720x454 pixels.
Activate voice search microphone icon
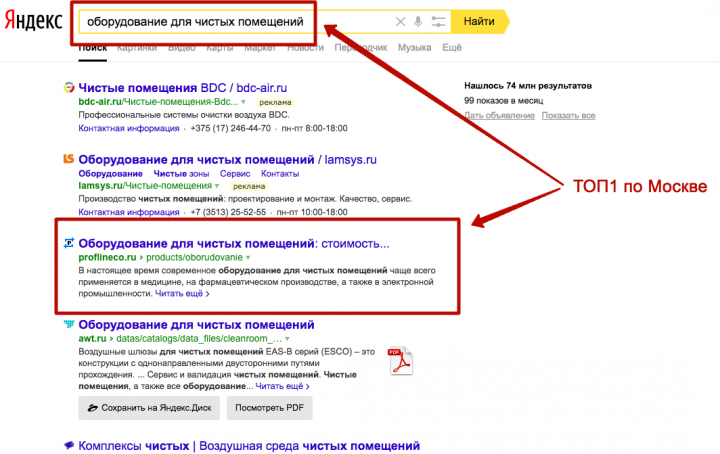tap(418, 22)
